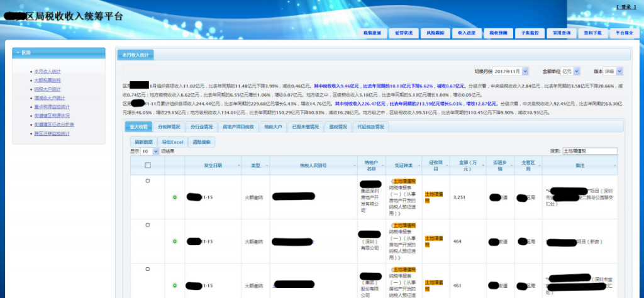Open the rows-per-page 显示 dropdown
The height and width of the screenshot is (298, 644).
pyautogui.click(x=150, y=152)
